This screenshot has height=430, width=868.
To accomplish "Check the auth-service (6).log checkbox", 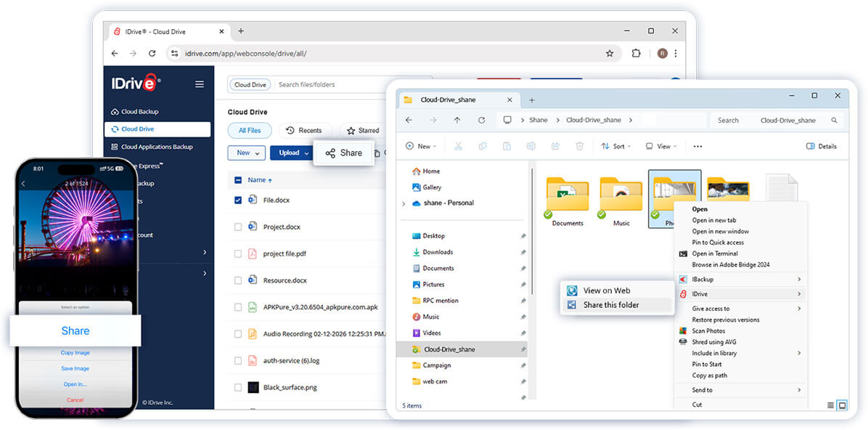I will click(238, 361).
